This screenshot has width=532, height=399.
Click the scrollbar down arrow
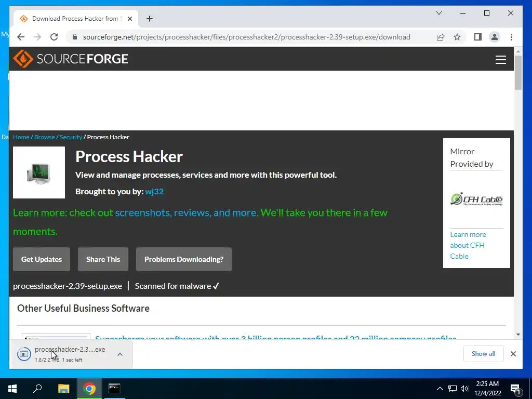[x=518, y=335]
